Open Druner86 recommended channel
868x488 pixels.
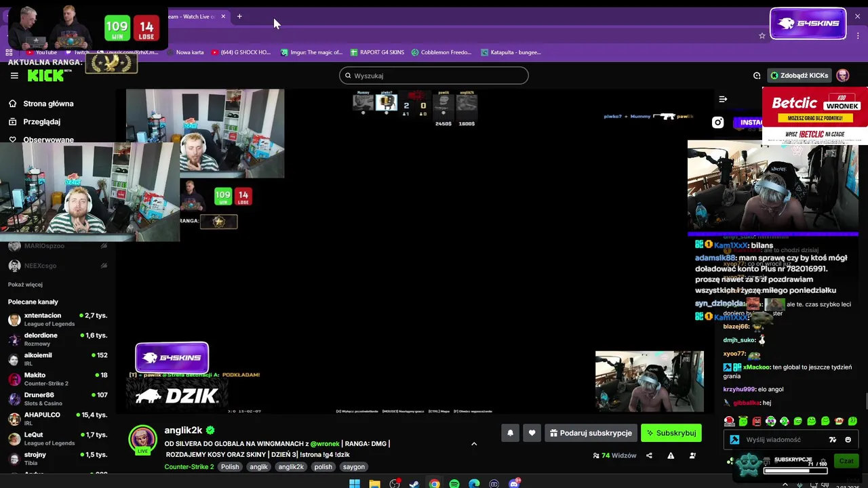click(x=58, y=399)
